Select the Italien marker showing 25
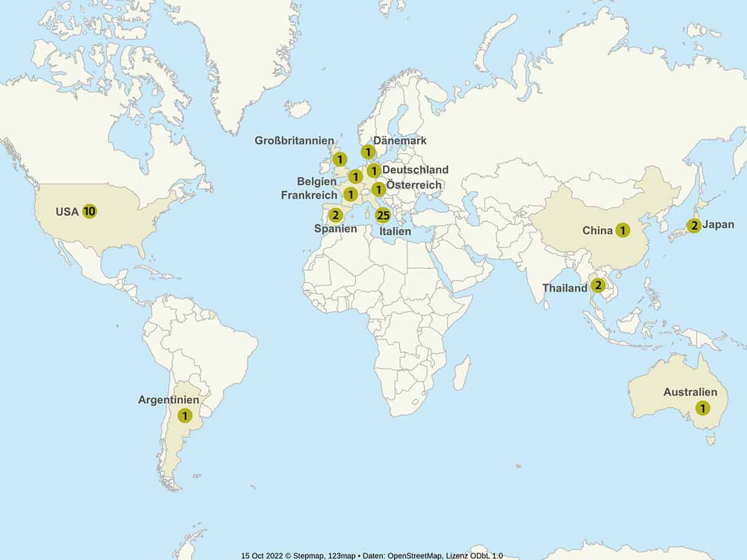The image size is (747, 560). [383, 216]
